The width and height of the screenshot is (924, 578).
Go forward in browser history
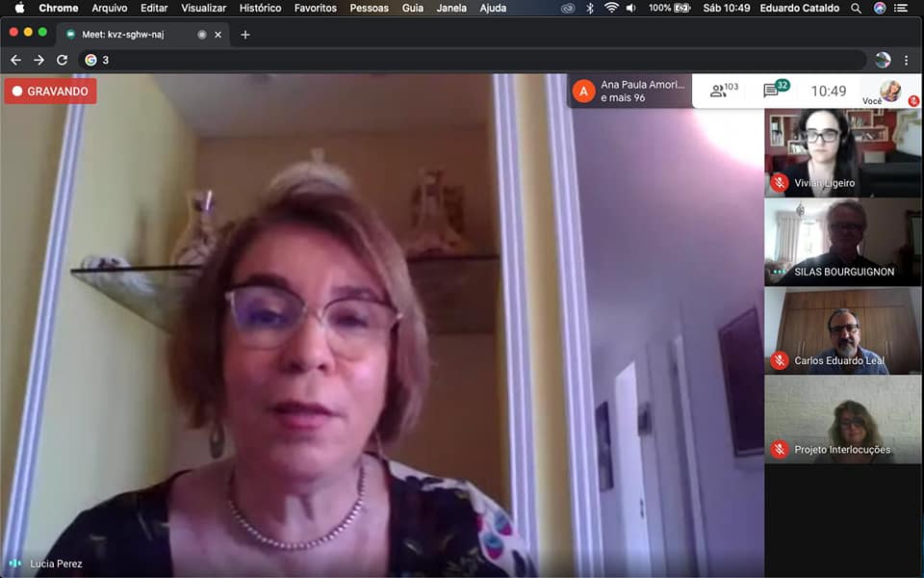click(x=38, y=60)
